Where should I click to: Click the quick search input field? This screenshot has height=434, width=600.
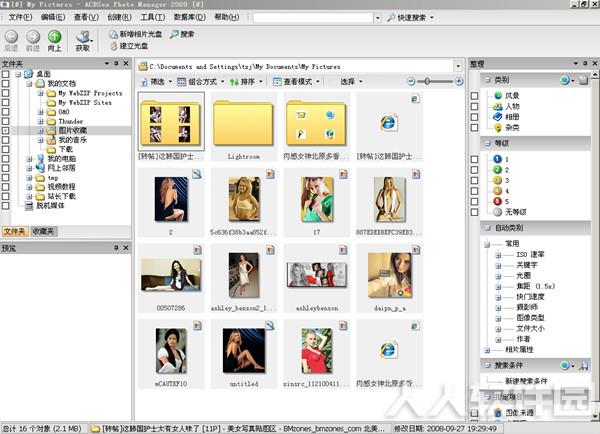tap(313, 18)
